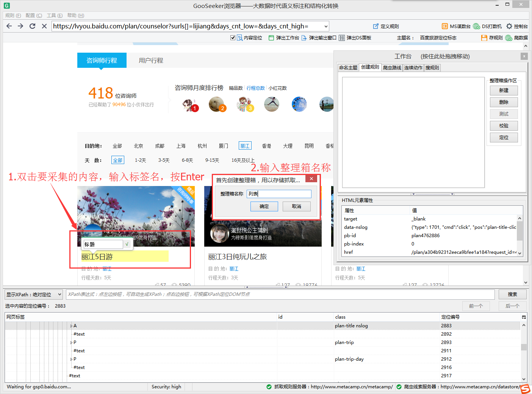The height and width of the screenshot is (394, 532).
Task: Switch to the 命名主题 tab
Action: (348, 67)
